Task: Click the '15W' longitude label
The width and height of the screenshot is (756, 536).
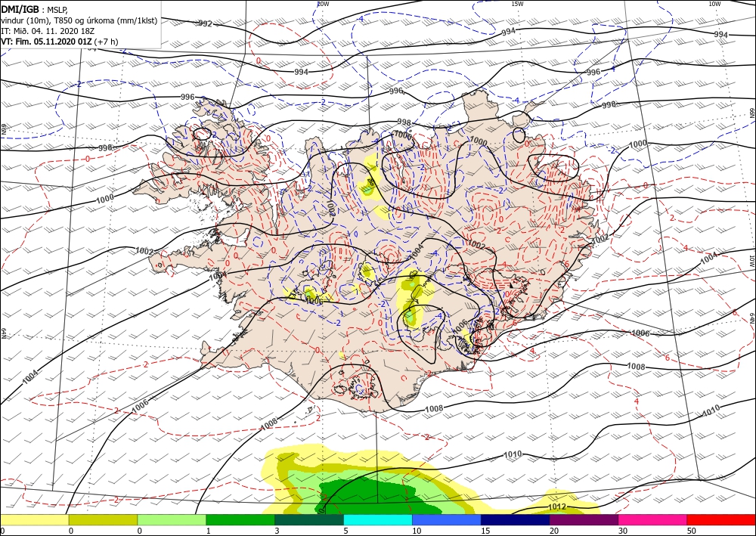Action: [517, 4]
